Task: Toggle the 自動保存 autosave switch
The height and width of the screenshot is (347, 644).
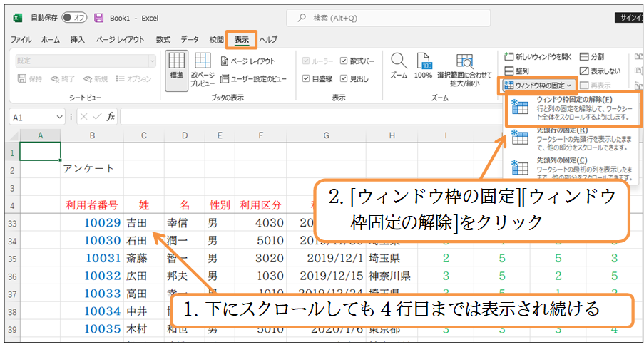Action: click(x=73, y=17)
